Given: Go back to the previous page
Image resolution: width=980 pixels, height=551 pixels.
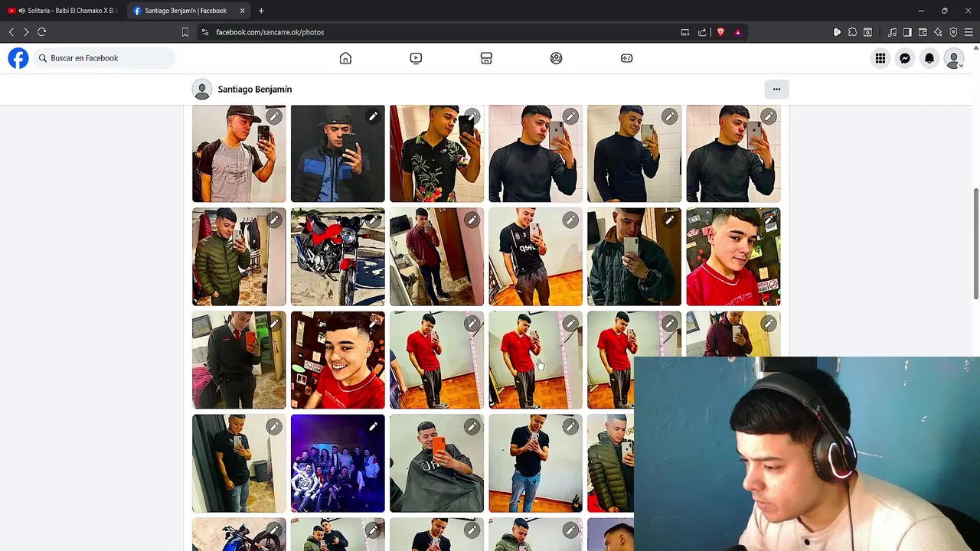Looking at the screenshot, I should (11, 32).
